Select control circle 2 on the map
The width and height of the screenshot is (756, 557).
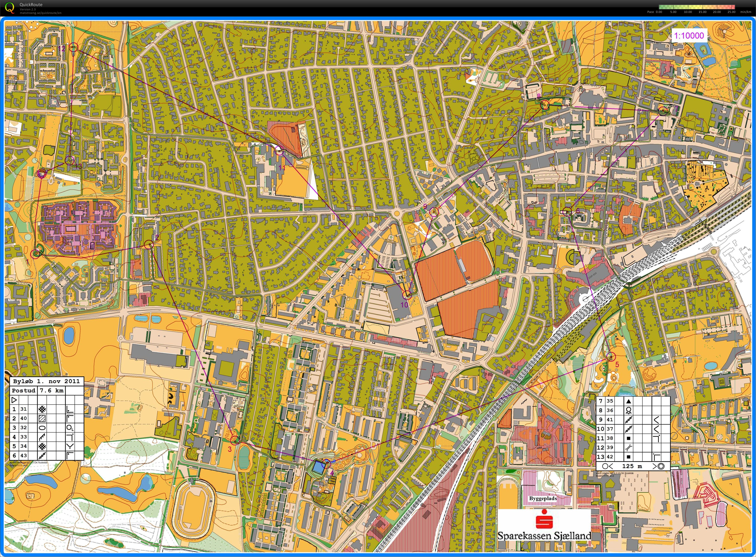149,245
